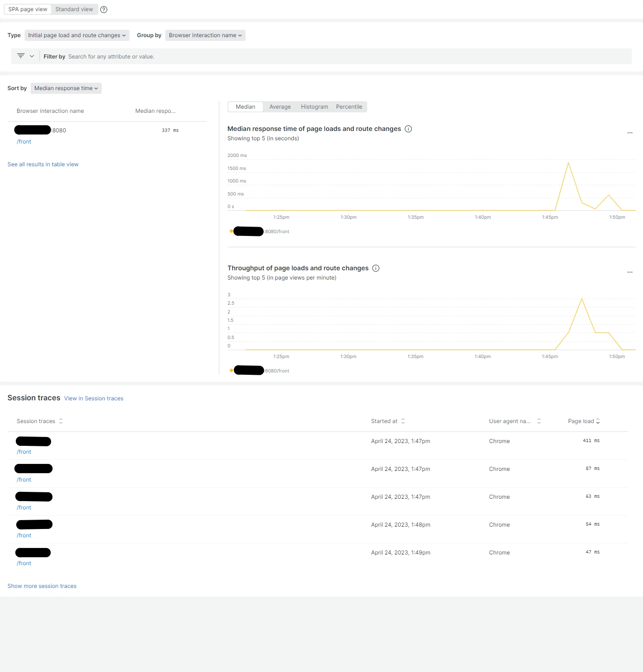The image size is (643, 672).
Task: Switch to SPA page view
Action: point(28,9)
